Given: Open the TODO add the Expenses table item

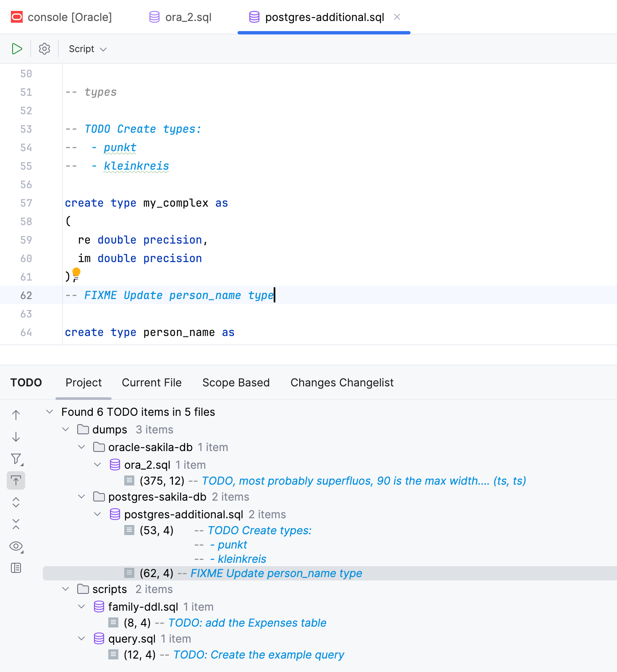Looking at the screenshot, I should click(247, 623).
